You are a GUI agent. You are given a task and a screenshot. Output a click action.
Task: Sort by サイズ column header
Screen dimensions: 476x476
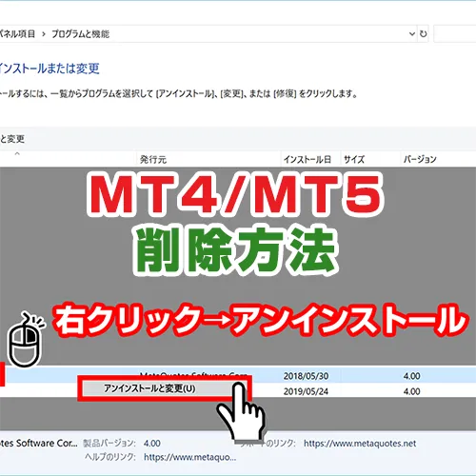click(354, 159)
